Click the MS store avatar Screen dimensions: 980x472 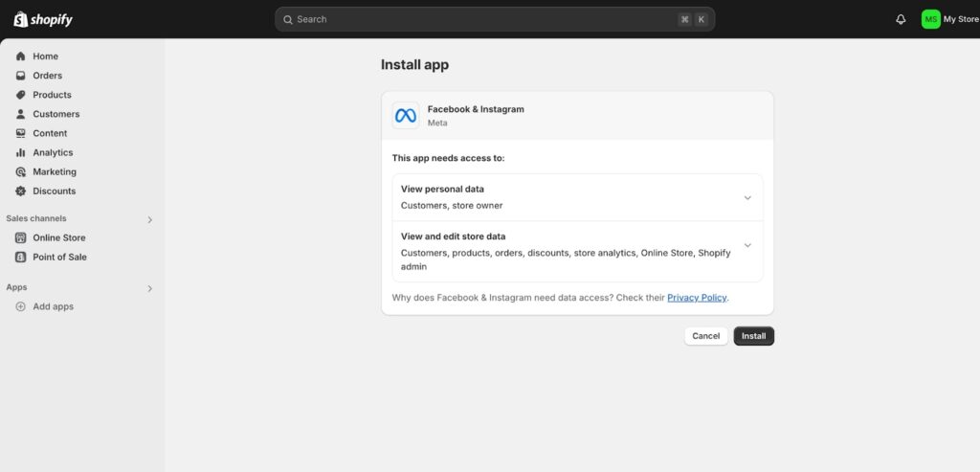(x=930, y=19)
